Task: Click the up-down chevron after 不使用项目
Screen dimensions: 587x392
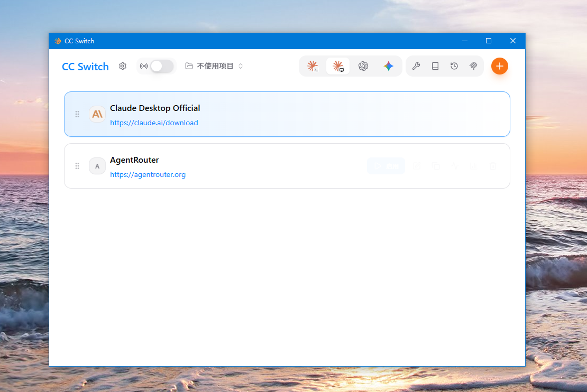Action: coord(241,66)
